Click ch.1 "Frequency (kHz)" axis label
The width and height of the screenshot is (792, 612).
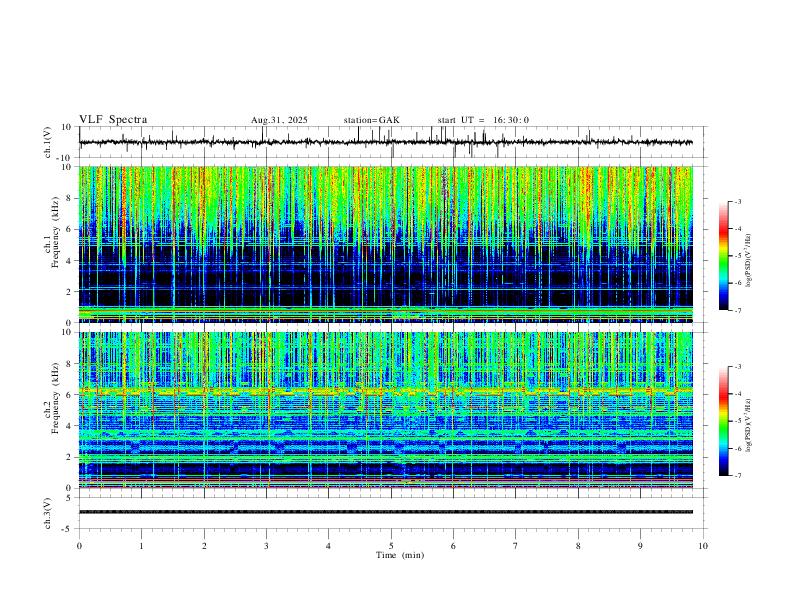tap(56, 233)
